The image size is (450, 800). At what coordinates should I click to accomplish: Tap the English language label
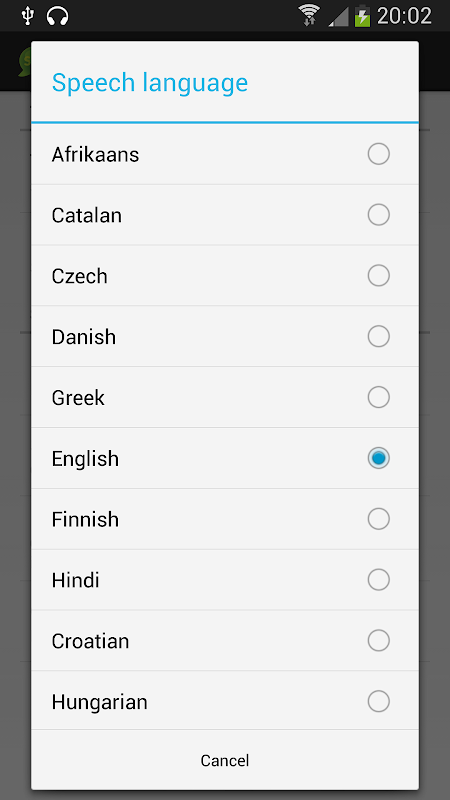click(x=85, y=459)
